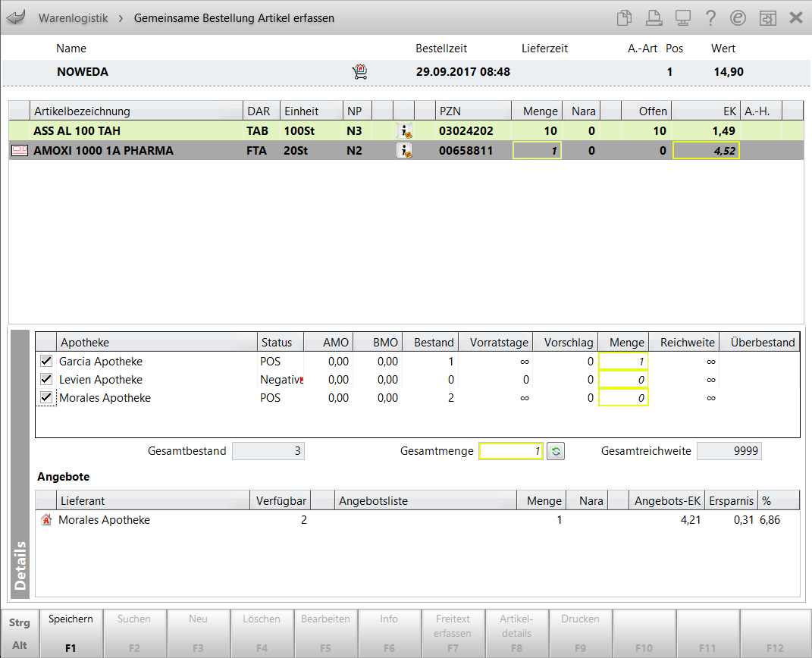Click the Status column header
812x658 pixels.
[x=281, y=342]
